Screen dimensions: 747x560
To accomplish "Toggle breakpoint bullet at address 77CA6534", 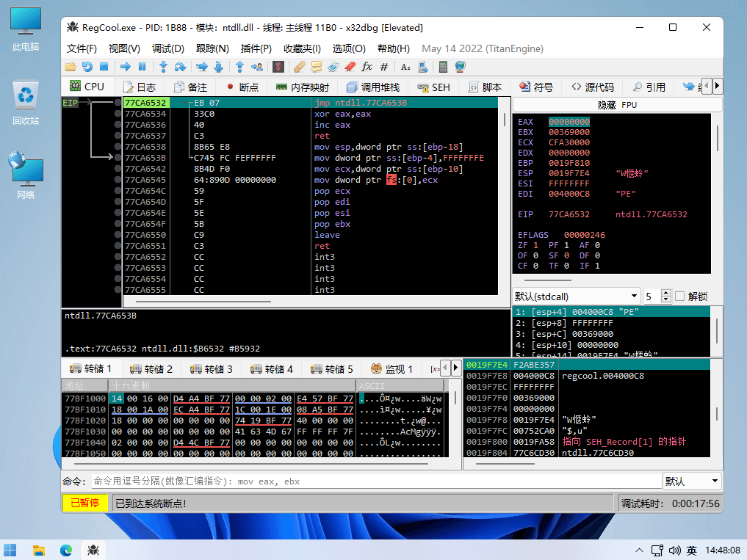I will (118, 114).
